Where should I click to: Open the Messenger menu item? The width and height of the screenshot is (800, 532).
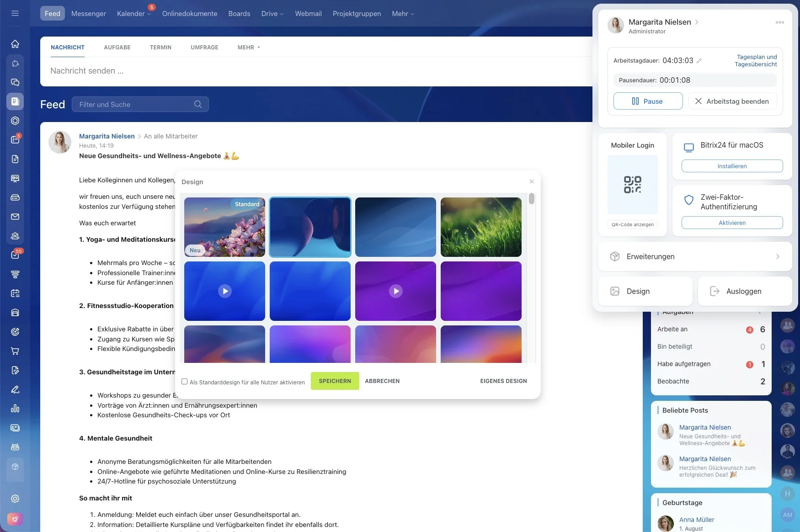tap(89, 14)
